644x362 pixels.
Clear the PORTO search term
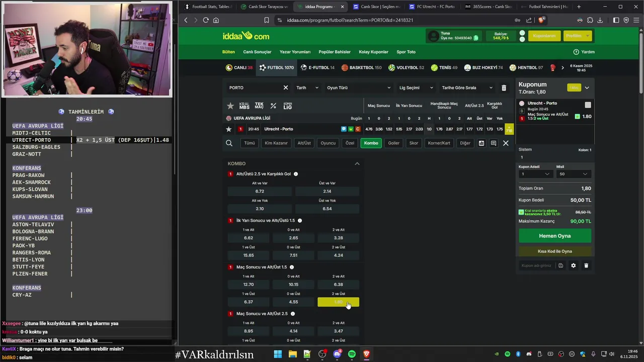coord(286,87)
